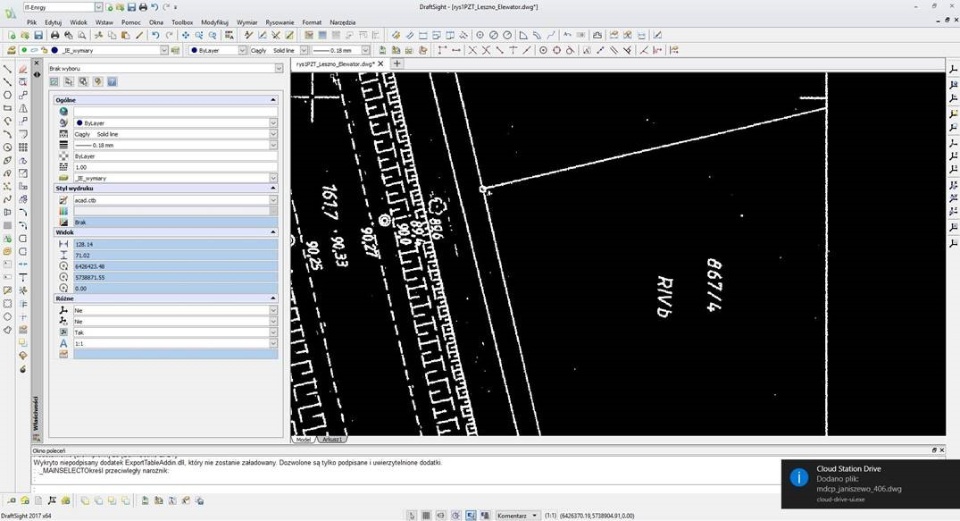Click the New document icon in quick access bar
960x521 pixels.
(x=109, y=7)
